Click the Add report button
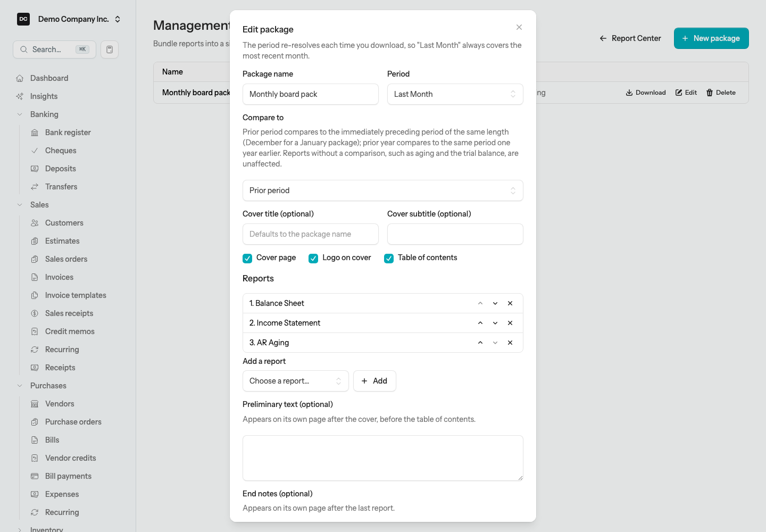Image resolution: width=766 pixels, height=532 pixels. pos(374,381)
